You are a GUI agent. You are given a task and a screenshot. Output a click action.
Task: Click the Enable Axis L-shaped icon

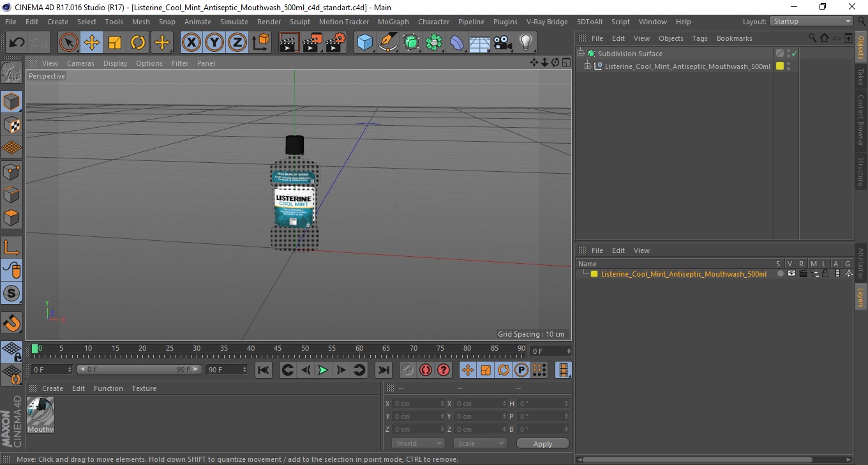pos(11,247)
